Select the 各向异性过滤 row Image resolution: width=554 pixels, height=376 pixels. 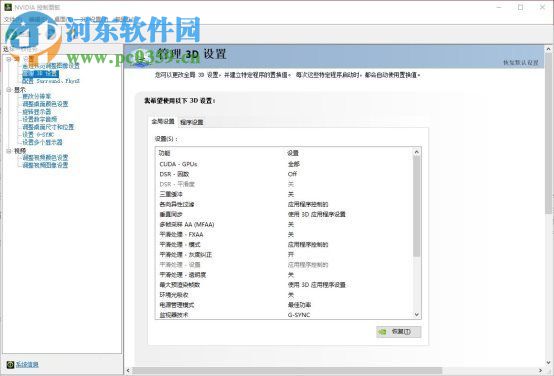point(284,204)
